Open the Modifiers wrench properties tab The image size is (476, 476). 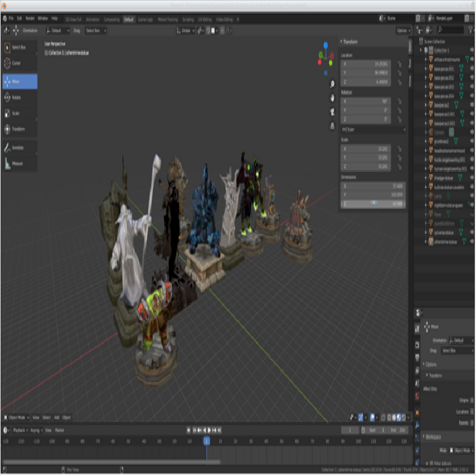pyautogui.click(x=417, y=425)
